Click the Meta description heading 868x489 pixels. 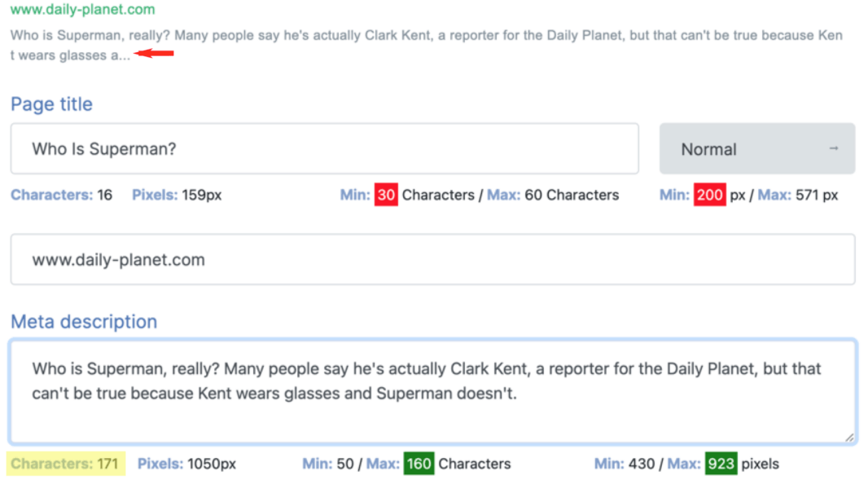(x=84, y=322)
